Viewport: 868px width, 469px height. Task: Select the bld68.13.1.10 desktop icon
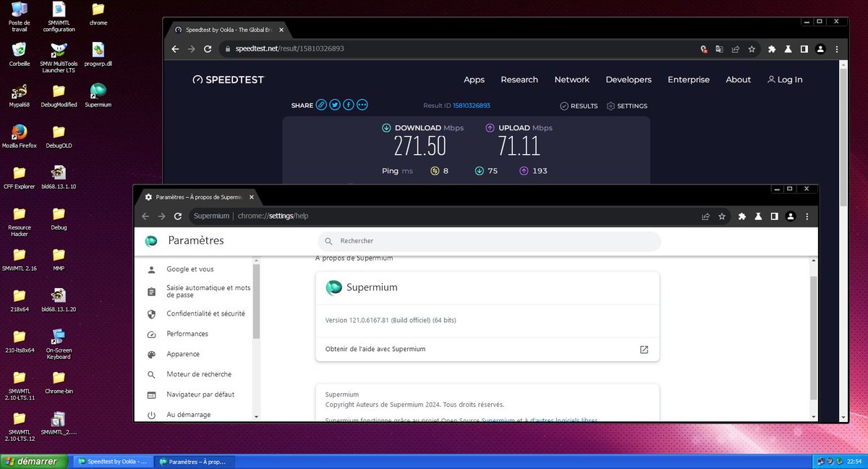(x=59, y=177)
